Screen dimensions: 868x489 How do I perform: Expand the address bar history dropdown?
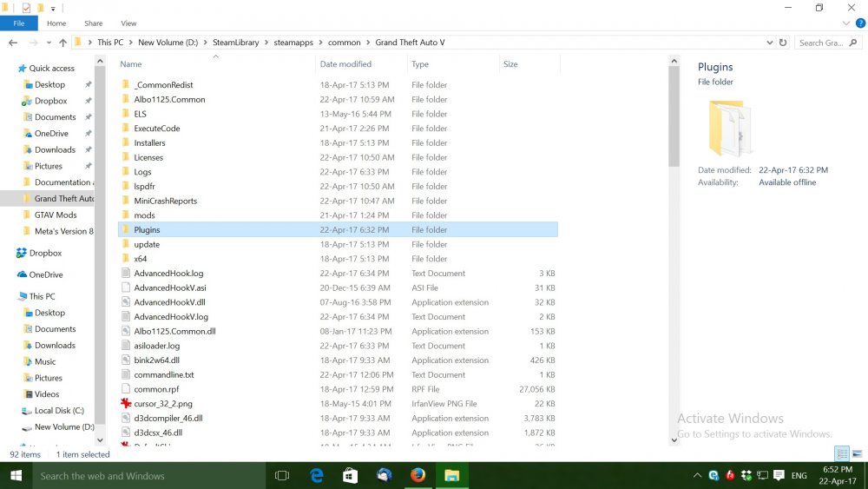769,43
